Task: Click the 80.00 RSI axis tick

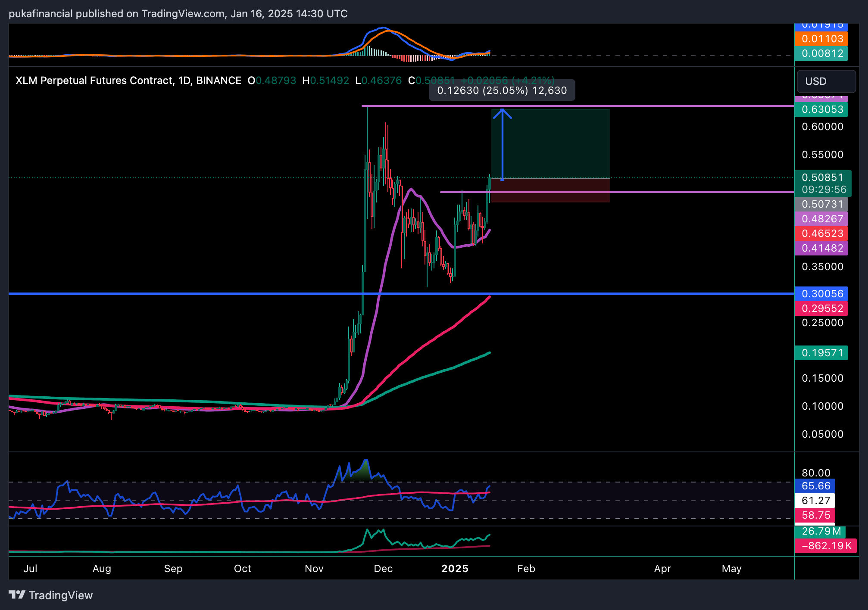Action: click(816, 473)
